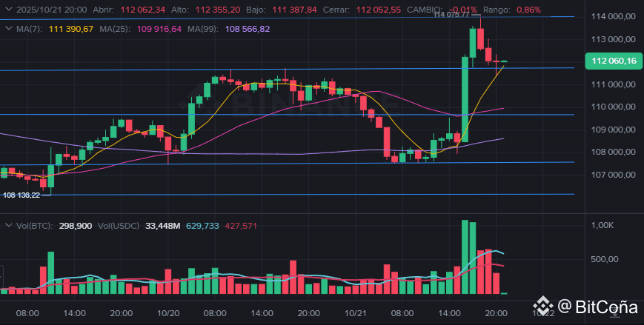The image size is (644, 325).
Task: Click the 114 000,00 price axis label
Action: coord(613,17)
